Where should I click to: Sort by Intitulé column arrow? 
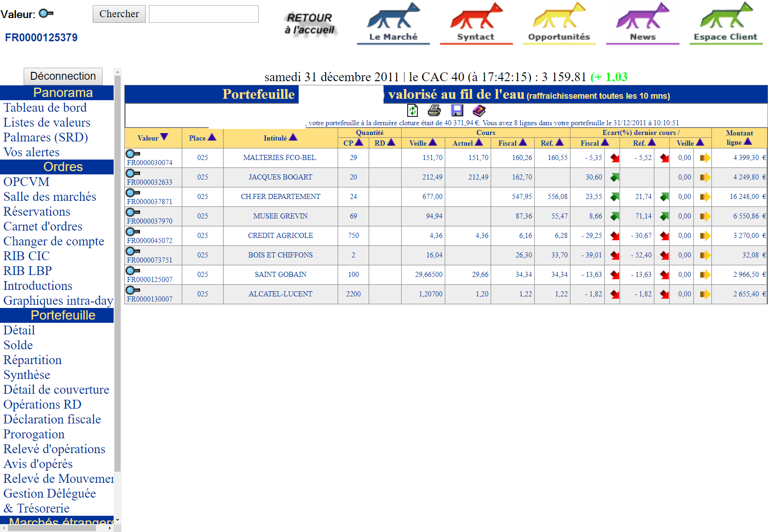pyautogui.click(x=293, y=137)
